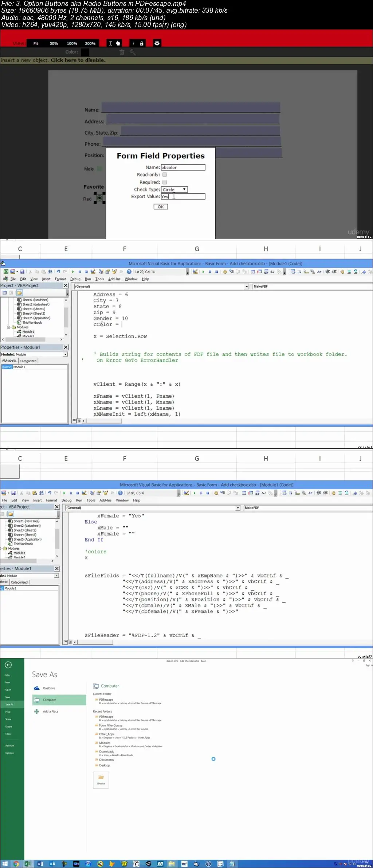Click the Excel icon in Ln 29 VBA toolbar
The image size is (373, 868).
pos(6,272)
